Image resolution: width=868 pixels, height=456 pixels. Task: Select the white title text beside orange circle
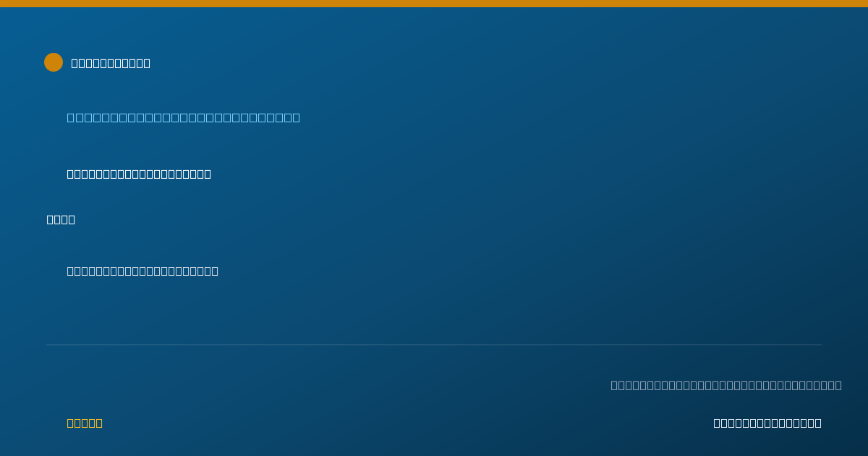click(111, 63)
